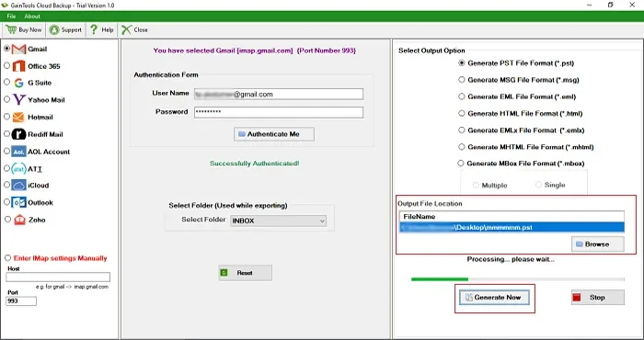Open the File menu

pyautogui.click(x=11, y=17)
